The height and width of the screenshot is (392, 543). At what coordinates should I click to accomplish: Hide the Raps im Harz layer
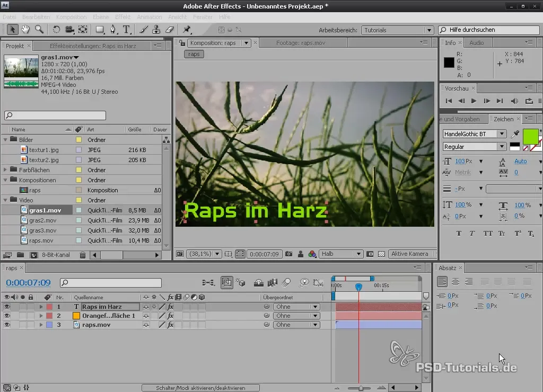tap(7, 307)
